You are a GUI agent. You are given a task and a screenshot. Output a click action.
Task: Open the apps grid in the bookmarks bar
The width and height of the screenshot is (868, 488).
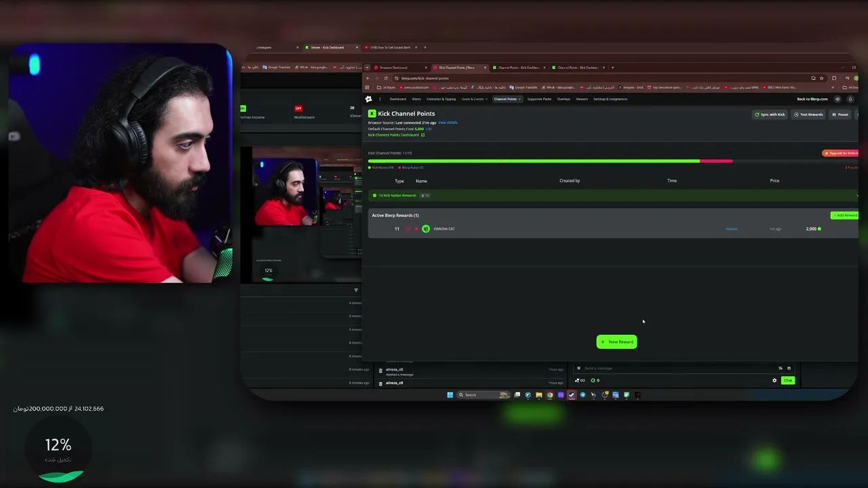(368, 87)
